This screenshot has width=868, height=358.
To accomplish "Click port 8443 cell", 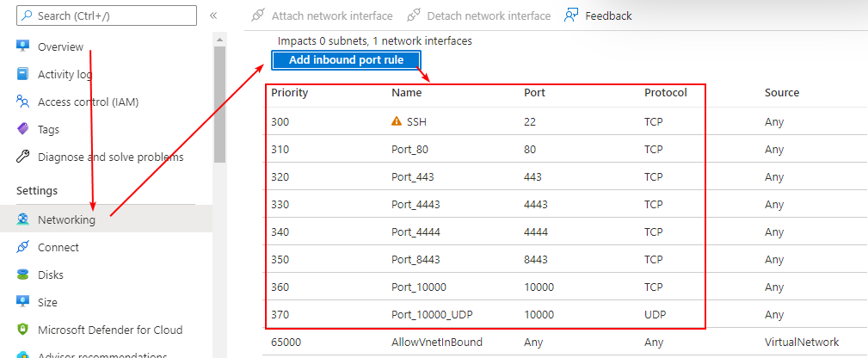I will point(535,260).
